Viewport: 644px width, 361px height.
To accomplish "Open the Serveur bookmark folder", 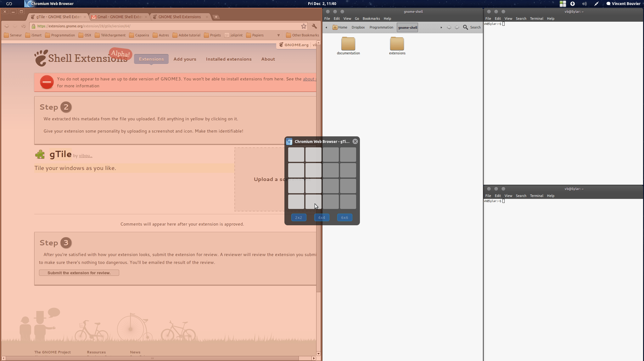I will 13,35.
